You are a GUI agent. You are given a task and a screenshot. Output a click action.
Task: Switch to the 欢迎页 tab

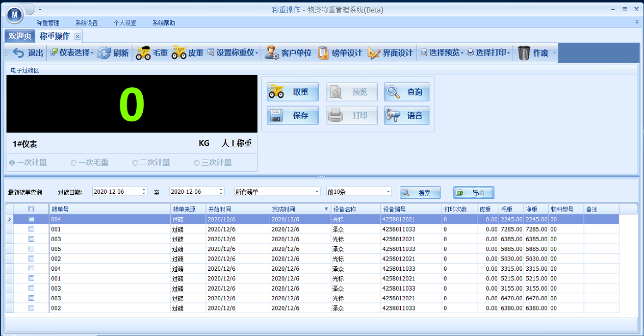[19, 36]
